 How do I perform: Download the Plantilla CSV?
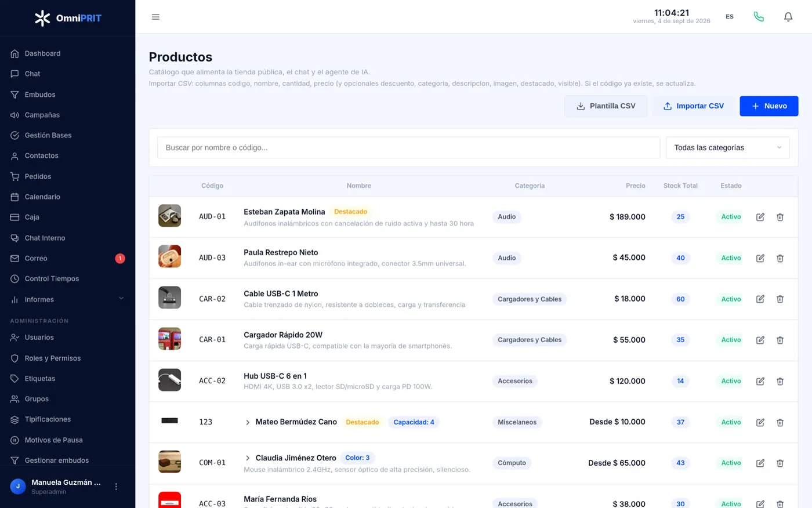coord(606,106)
